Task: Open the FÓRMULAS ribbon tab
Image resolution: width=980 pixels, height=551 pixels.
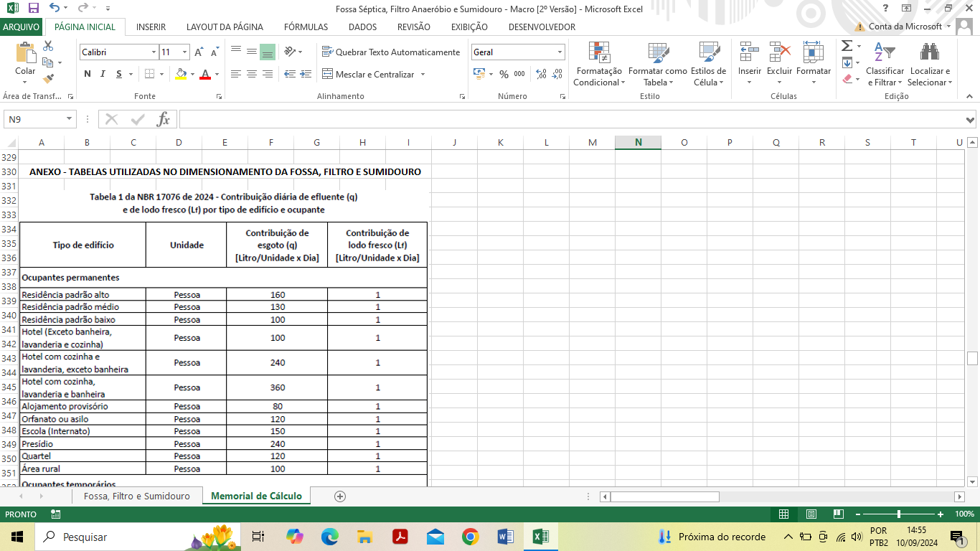Action: click(x=306, y=27)
